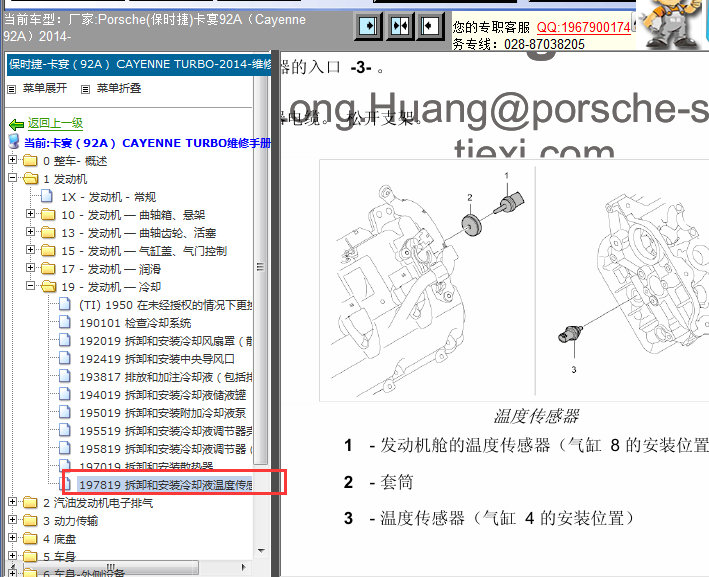This screenshot has height=577, width=709.
Task: Expand 2 汽油发动机电子排气 folder
Action: [12, 501]
